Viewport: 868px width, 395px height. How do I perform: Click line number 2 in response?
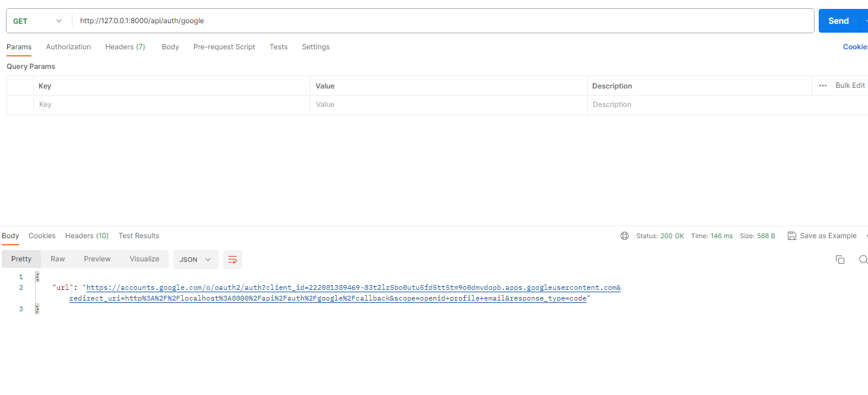[21, 287]
